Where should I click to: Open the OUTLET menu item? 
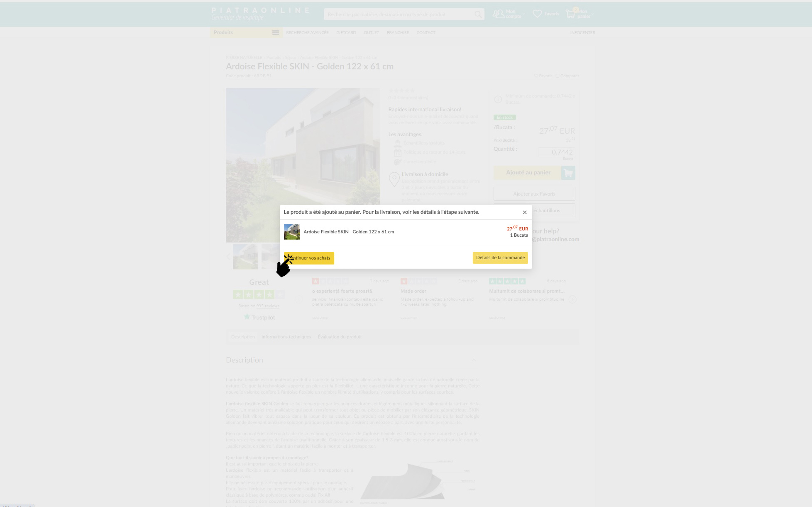click(372, 33)
